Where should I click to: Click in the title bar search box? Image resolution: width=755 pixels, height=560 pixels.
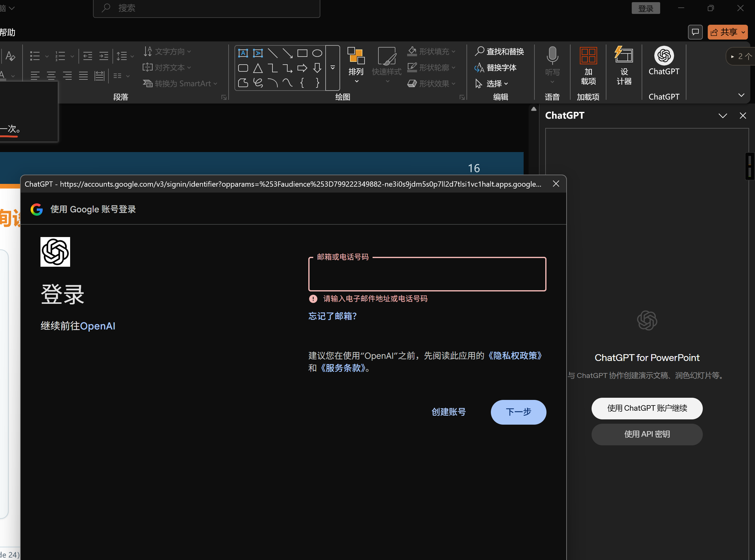click(206, 8)
